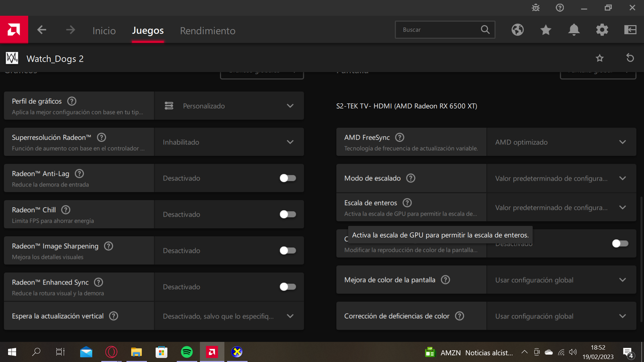
Task: Toggle the display color switch under the tooltip
Action: 620,243
